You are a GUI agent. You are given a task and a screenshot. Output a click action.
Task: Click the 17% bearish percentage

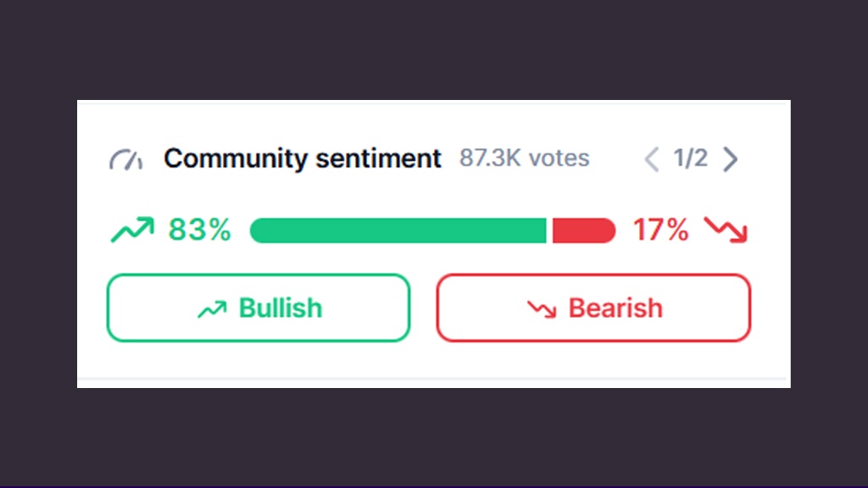coord(660,230)
